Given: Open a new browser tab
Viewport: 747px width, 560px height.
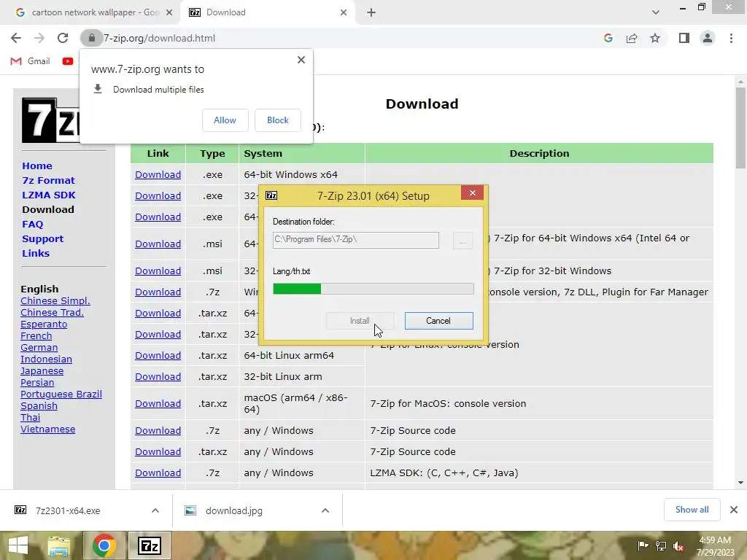Looking at the screenshot, I should tap(371, 12).
